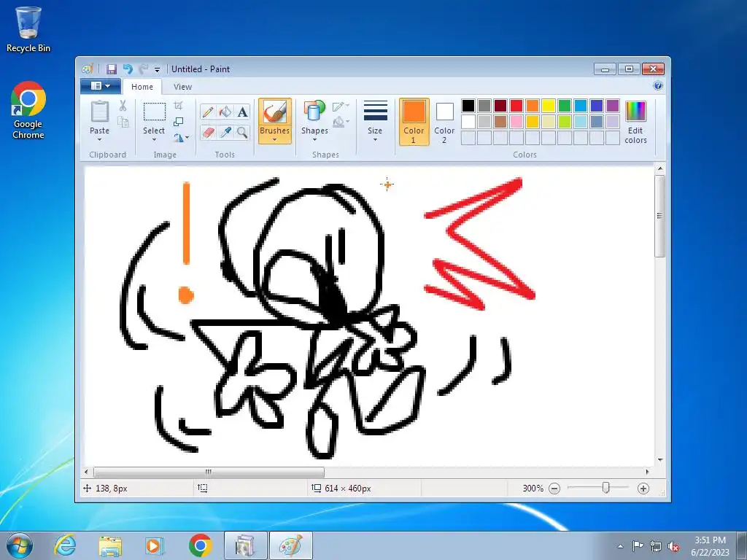Open Customize Quick Access Toolbar dropdown

(x=158, y=69)
